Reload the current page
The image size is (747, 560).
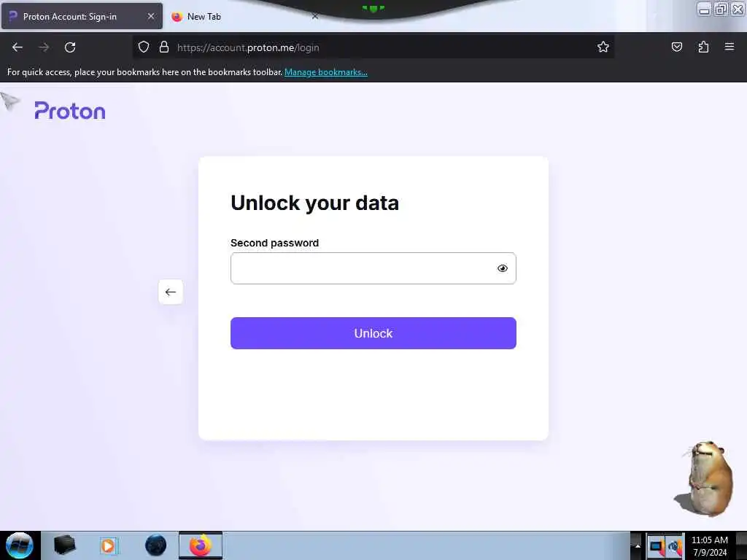point(70,47)
